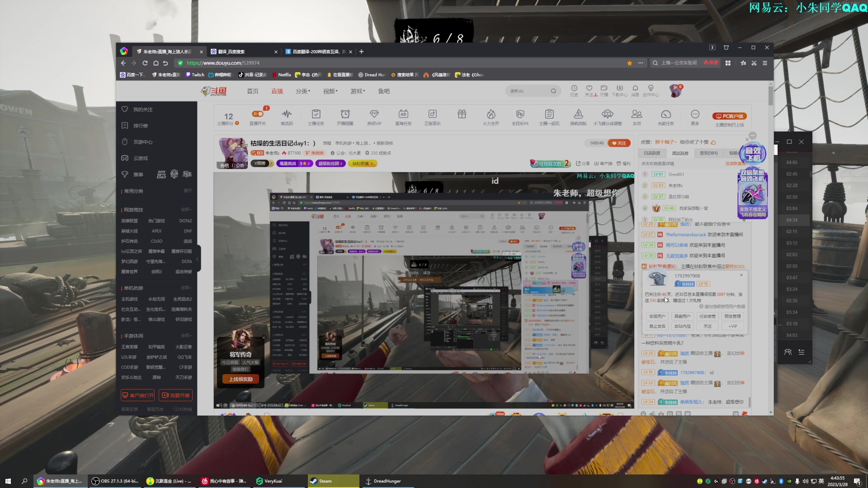The image size is (868, 488).
Task: Click the 分享 share link
Action: coord(583,164)
